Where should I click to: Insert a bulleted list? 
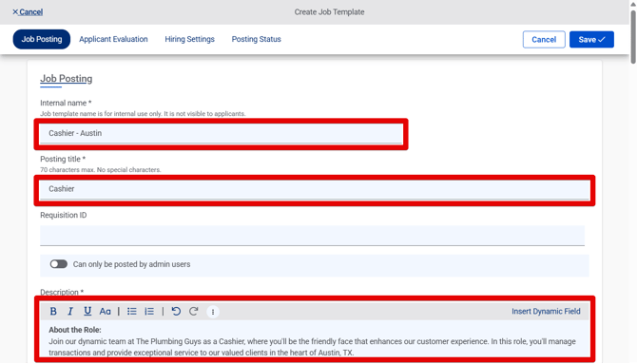pos(131,312)
